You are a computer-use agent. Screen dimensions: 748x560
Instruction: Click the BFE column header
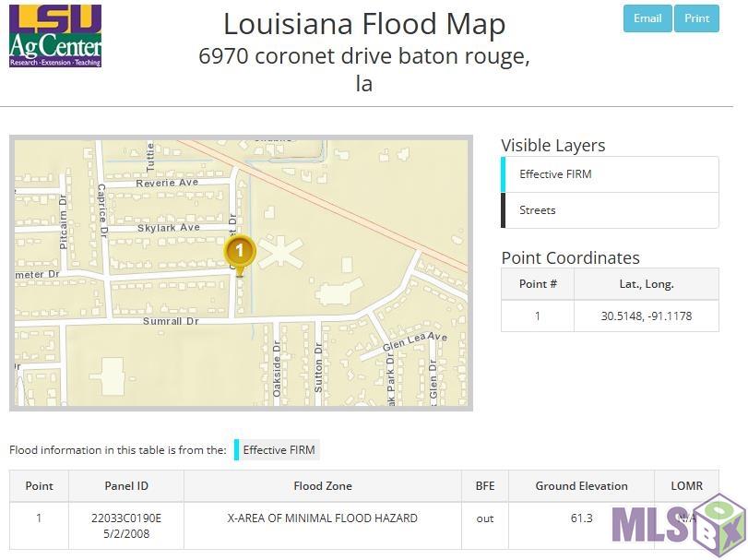pyautogui.click(x=484, y=486)
